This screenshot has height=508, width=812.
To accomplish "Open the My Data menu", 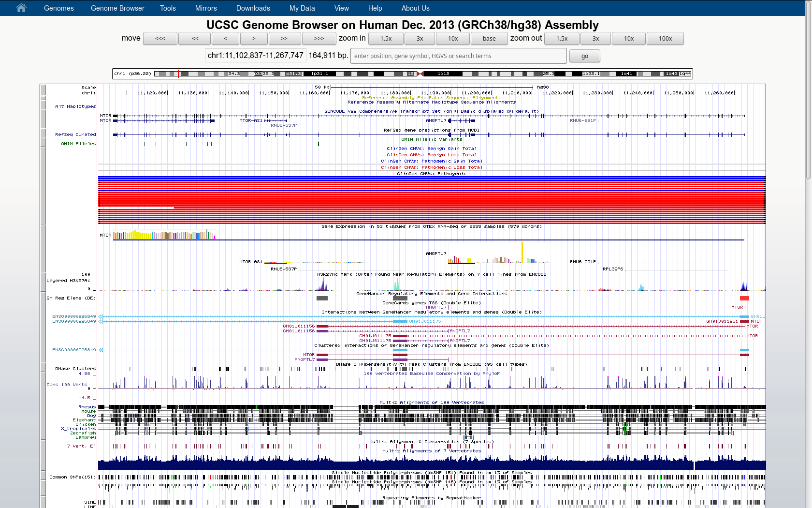I will tap(302, 8).
